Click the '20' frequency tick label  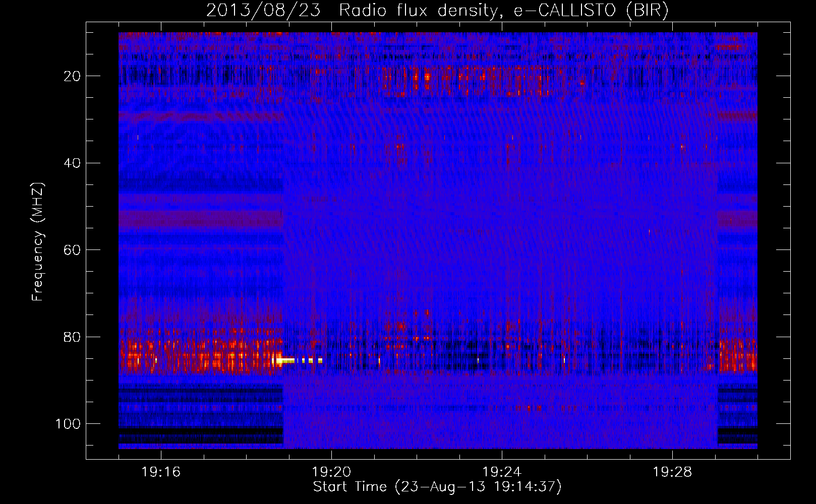pos(72,76)
